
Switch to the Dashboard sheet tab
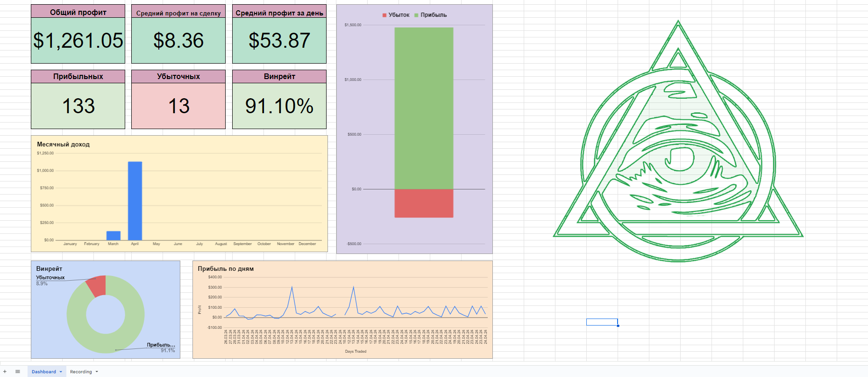44,372
